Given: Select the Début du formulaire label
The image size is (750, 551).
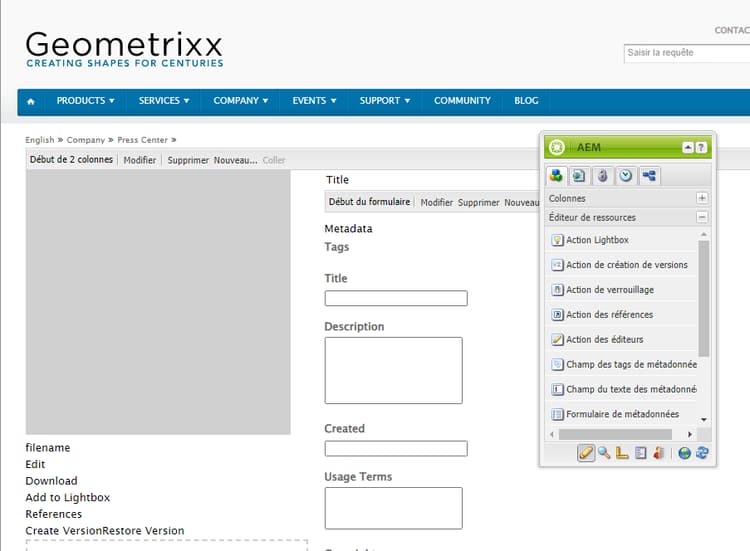Looking at the screenshot, I should click(369, 202).
